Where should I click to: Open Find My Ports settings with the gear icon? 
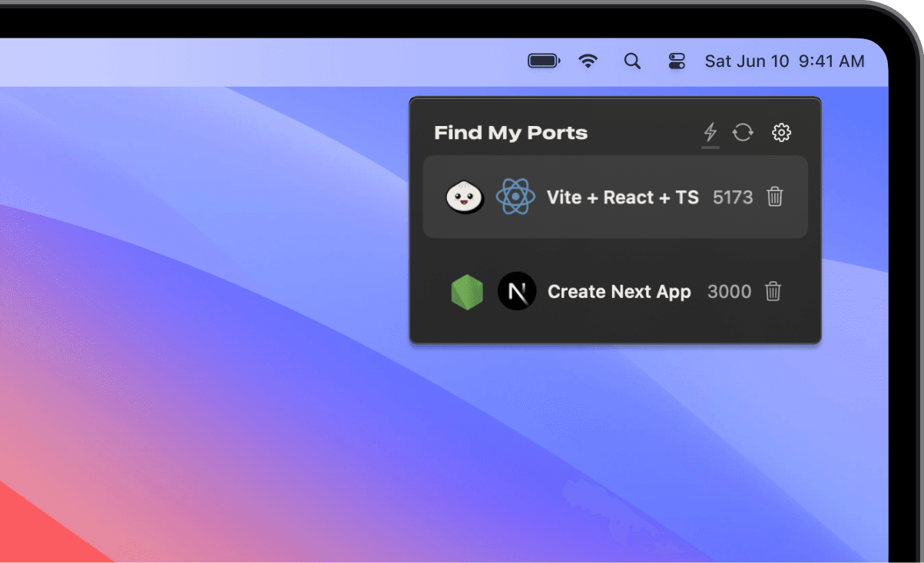(x=781, y=132)
